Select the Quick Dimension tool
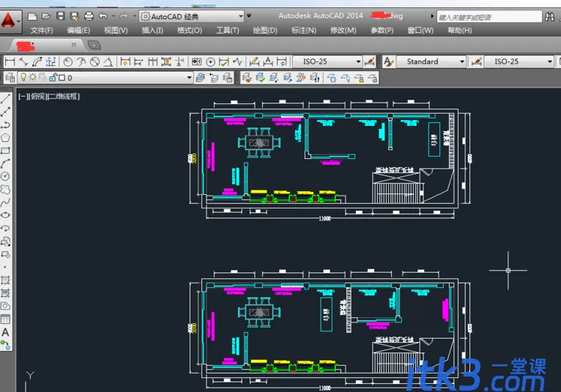 [125, 62]
